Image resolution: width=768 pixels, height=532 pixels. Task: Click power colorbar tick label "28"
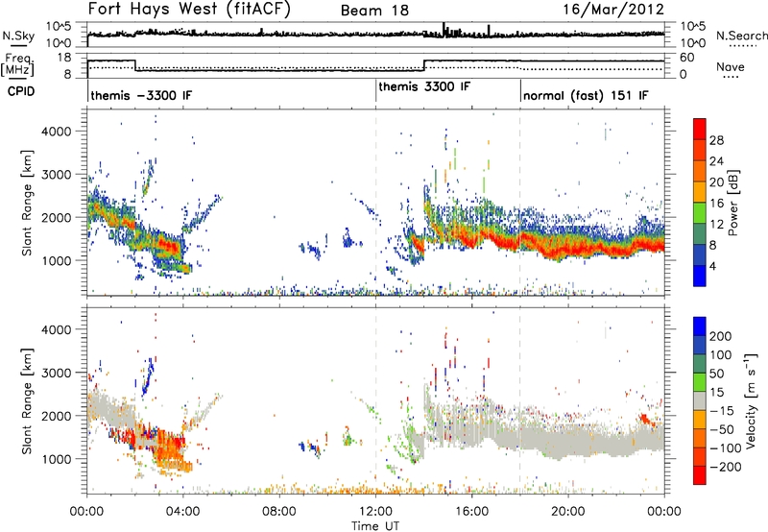pos(716,140)
